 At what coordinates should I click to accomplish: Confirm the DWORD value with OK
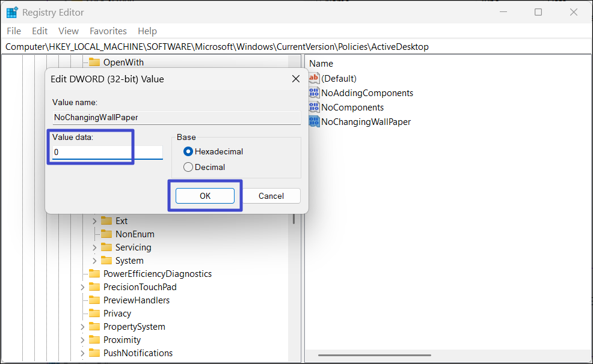point(205,196)
